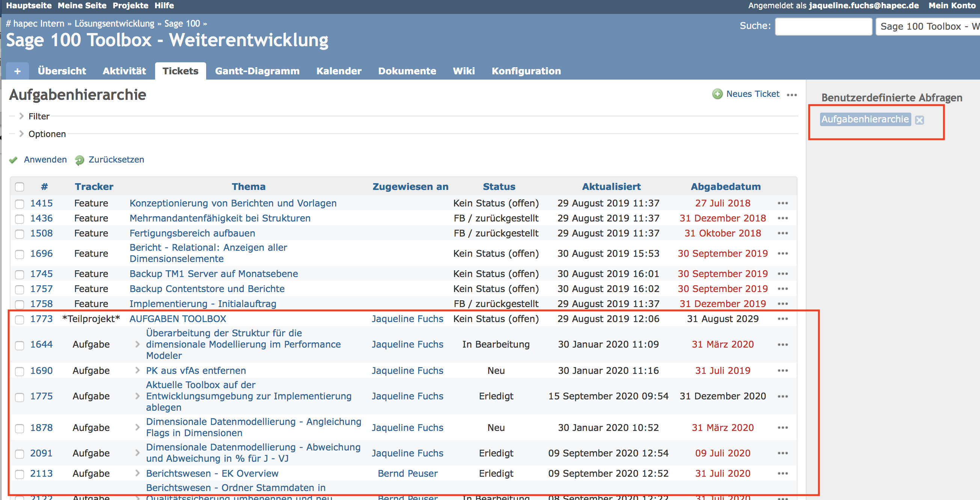Open the Wiki tab
Screen dimensions: 980x500
point(463,71)
